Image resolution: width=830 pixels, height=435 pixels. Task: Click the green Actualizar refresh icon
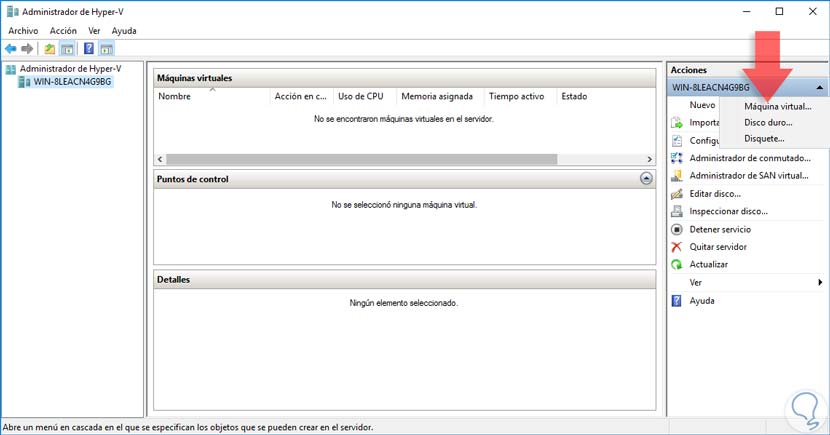pyautogui.click(x=676, y=264)
